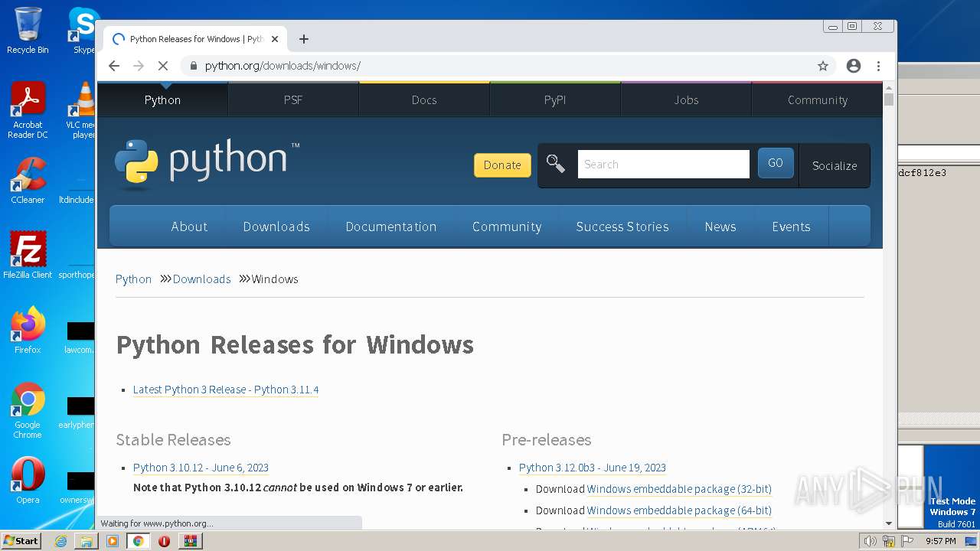This screenshot has height=551, width=980.
Task: Bookmark this page with the star icon
Action: click(x=823, y=66)
